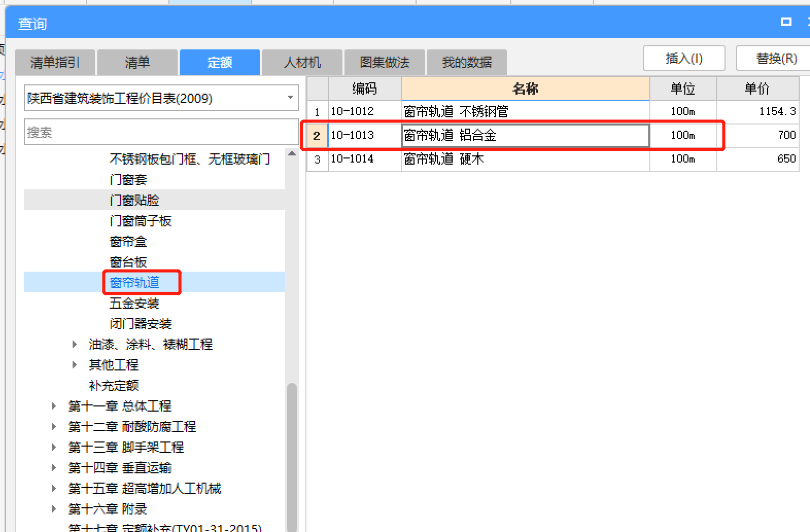The image size is (810, 532).
Task: Switch to the 清单 tab
Action: tap(137, 62)
